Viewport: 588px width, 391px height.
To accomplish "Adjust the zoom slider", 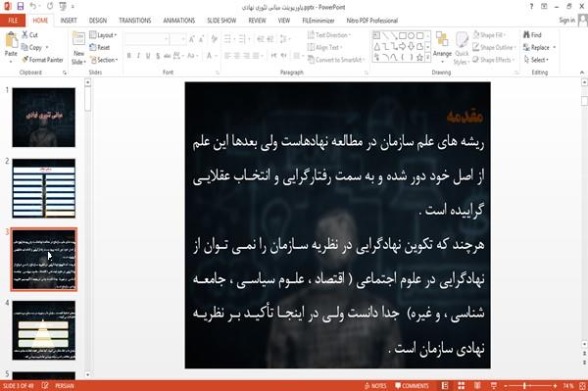I will [524, 386].
